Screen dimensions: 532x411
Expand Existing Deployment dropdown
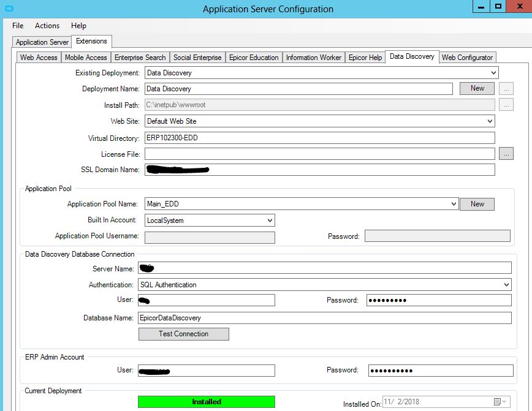point(493,72)
